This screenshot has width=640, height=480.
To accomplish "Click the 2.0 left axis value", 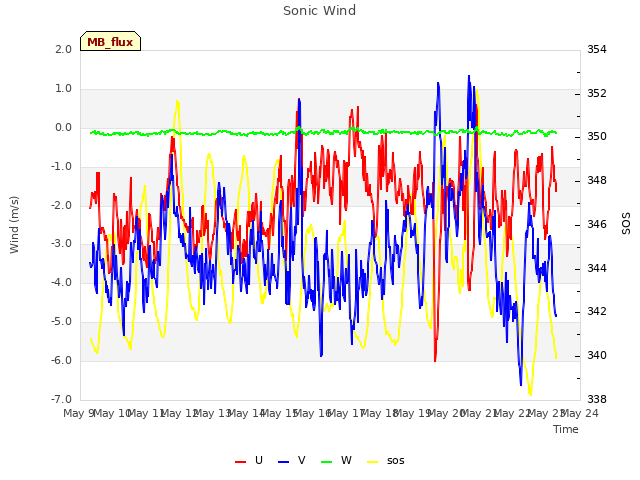I will pyautogui.click(x=63, y=49).
